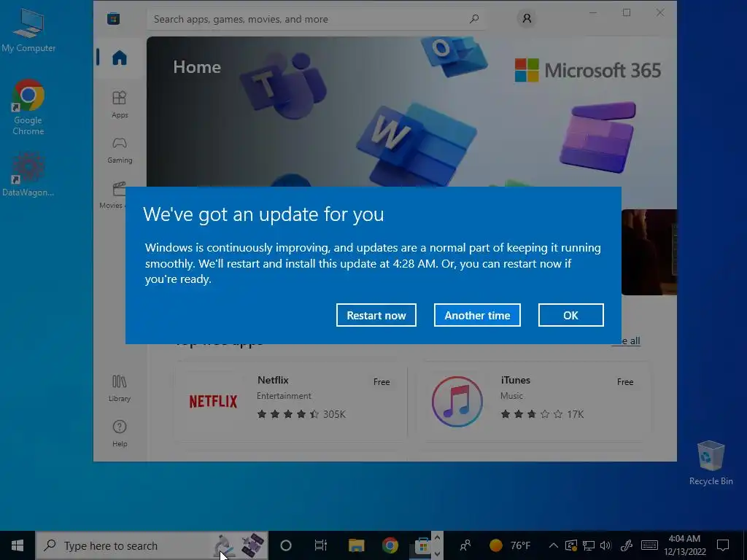Open the People taskbar icon
The width and height of the screenshot is (747, 560).
pos(465,545)
